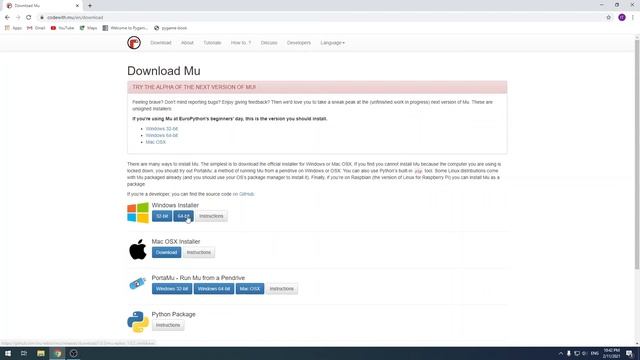640x360 pixels.
Task: Click the Apple logo image
Action: 138,249
